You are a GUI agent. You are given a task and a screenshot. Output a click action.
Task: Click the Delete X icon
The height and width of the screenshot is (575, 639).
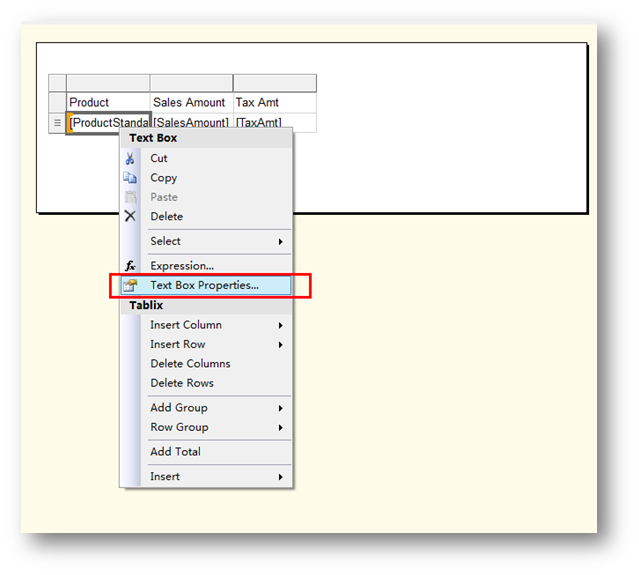pyautogui.click(x=130, y=216)
